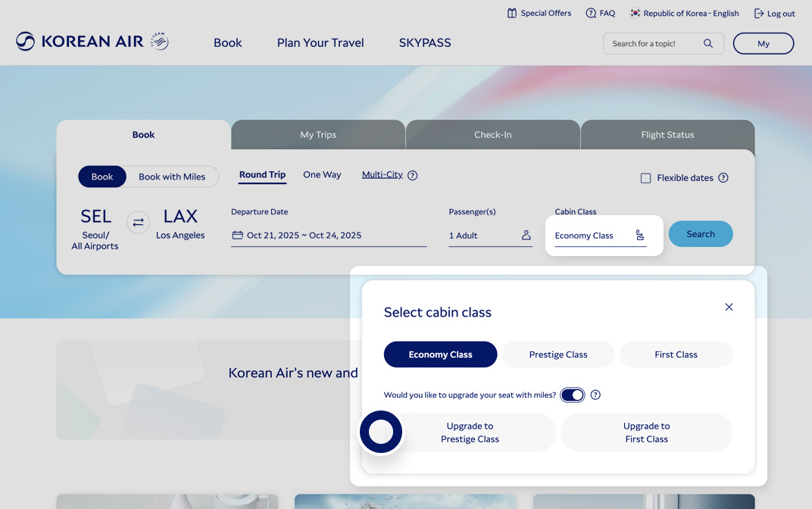Click the upgrade with miles help icon
Screen dimensions: 812x509
(595, 395)
